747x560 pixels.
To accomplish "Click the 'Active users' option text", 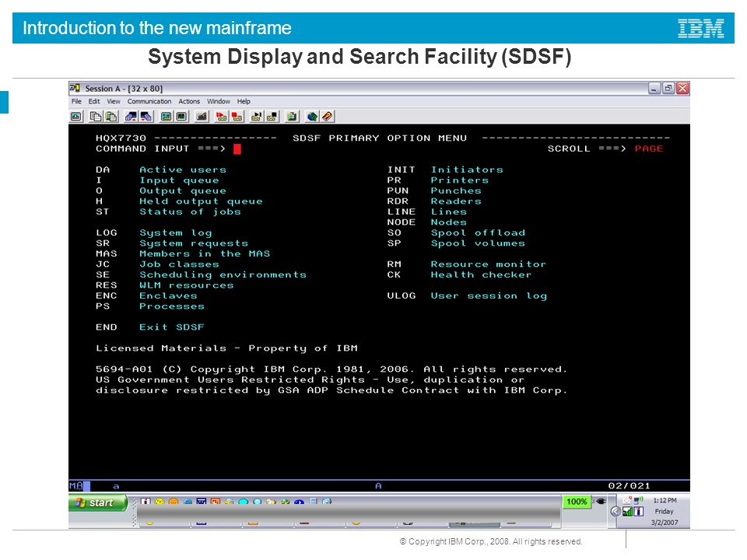I will pyautogui.click(x=183, y=170).
